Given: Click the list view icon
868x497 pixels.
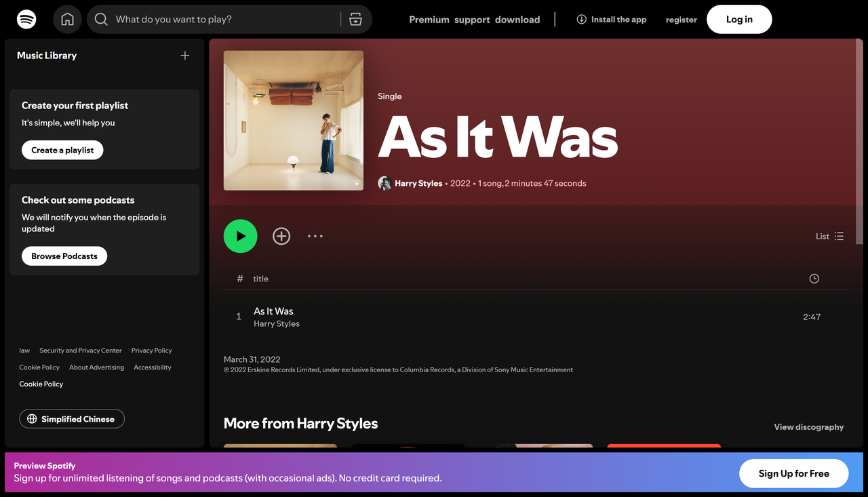Looking at the screenshot, I should point(840,236).
